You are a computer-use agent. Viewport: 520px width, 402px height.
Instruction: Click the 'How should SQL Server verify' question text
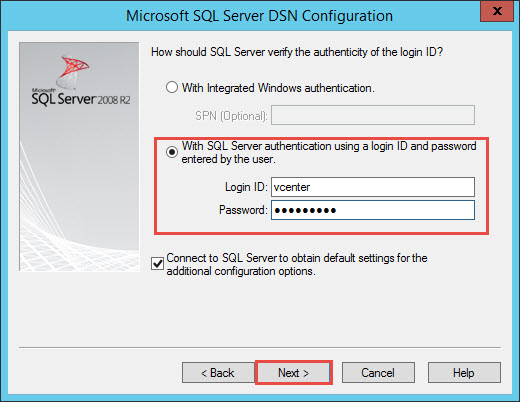[x=297, y=52]
